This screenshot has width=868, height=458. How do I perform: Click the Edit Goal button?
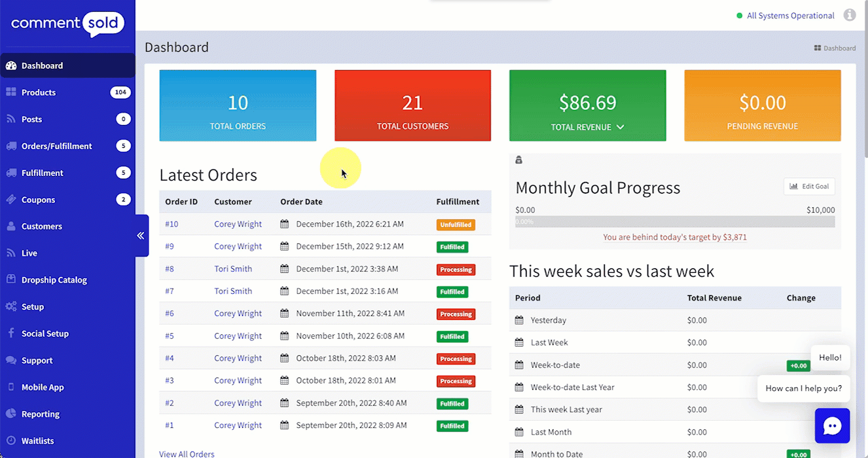click(x=809, y=186)
